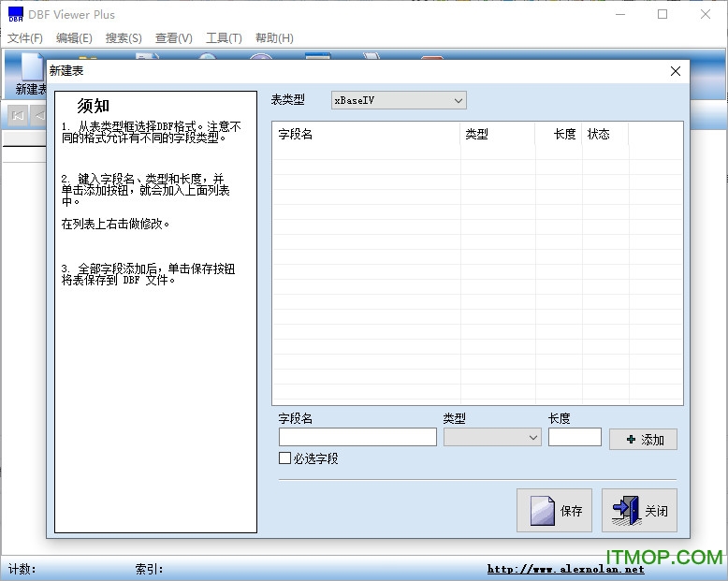Click the 长度 input field
The width and height of the screenshot is (728, 581).
575,437
